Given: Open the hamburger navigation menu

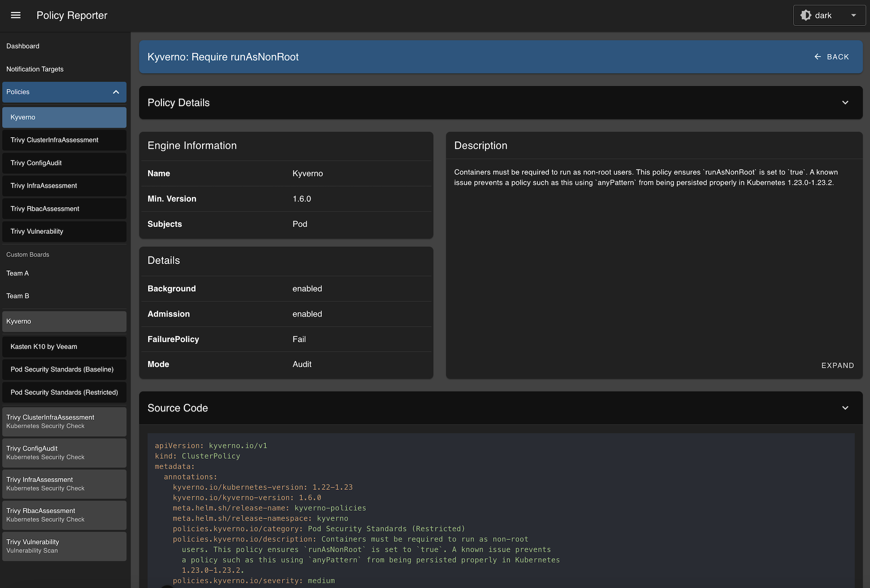Looking at the screenshot, I should 16,15.
